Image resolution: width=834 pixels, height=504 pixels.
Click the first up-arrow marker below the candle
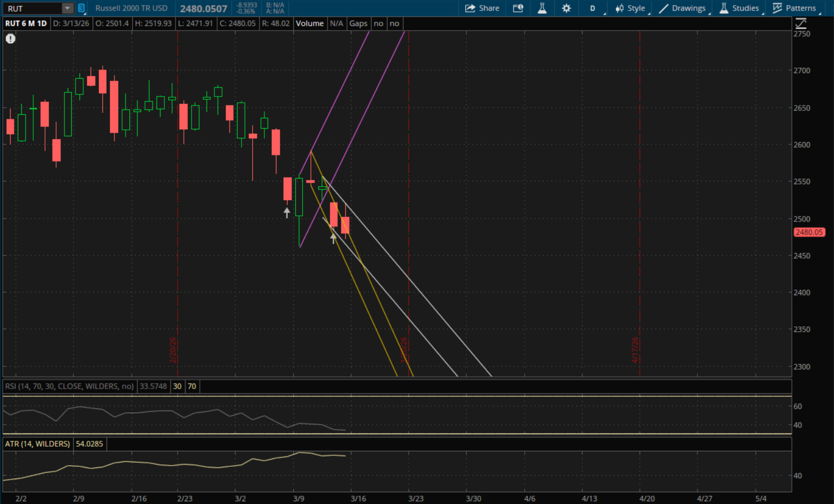pos(287,212)
